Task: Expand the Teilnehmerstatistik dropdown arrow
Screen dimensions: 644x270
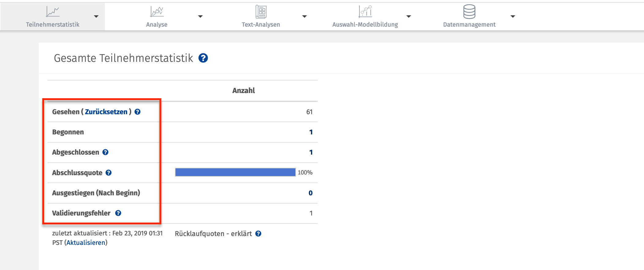Action: (x=96, y=17)
